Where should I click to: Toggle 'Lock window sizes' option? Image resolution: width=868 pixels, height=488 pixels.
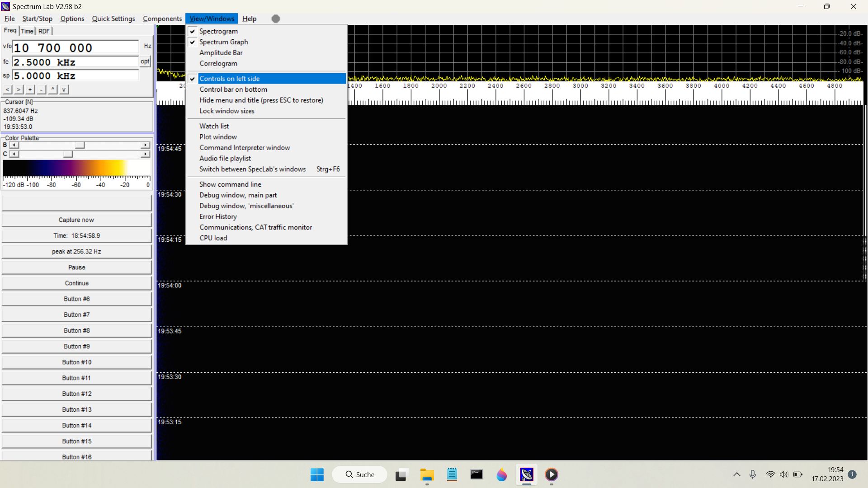(x=266, y=111)
